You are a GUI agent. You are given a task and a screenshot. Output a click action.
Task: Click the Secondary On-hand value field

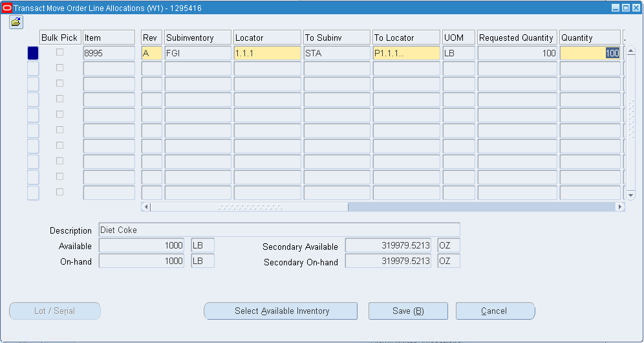(x=388, y=261)
